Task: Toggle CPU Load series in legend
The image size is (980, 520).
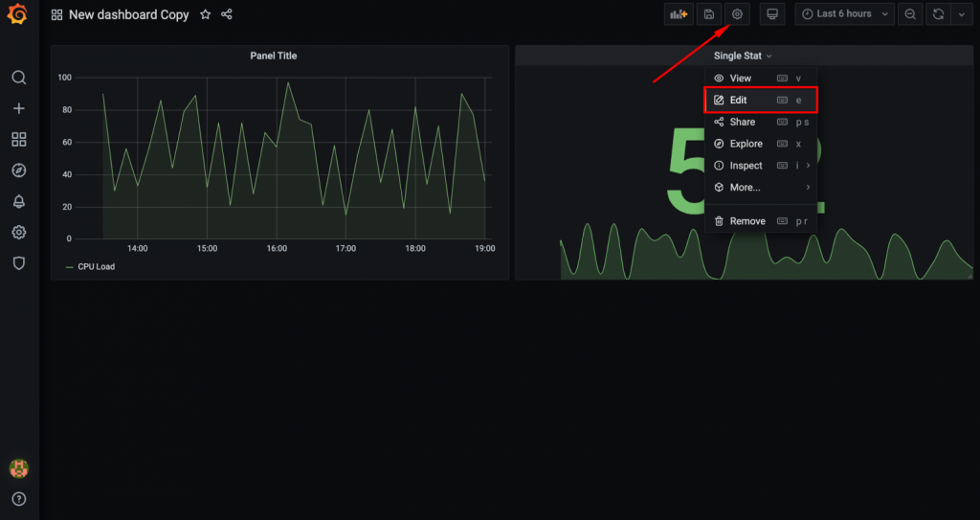Action: click(x=96, y=266)
